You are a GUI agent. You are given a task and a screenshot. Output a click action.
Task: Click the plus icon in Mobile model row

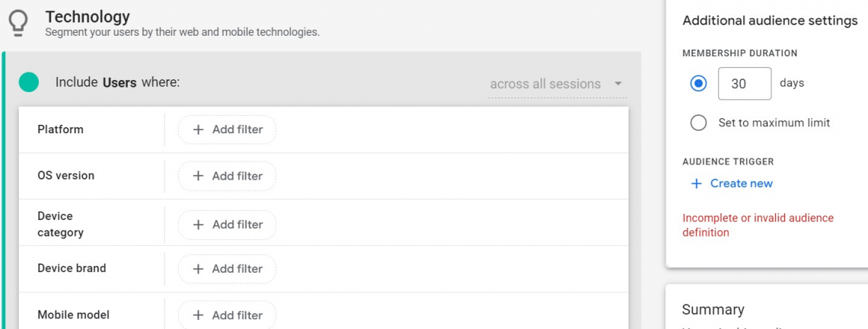click(x=198, y=316)
